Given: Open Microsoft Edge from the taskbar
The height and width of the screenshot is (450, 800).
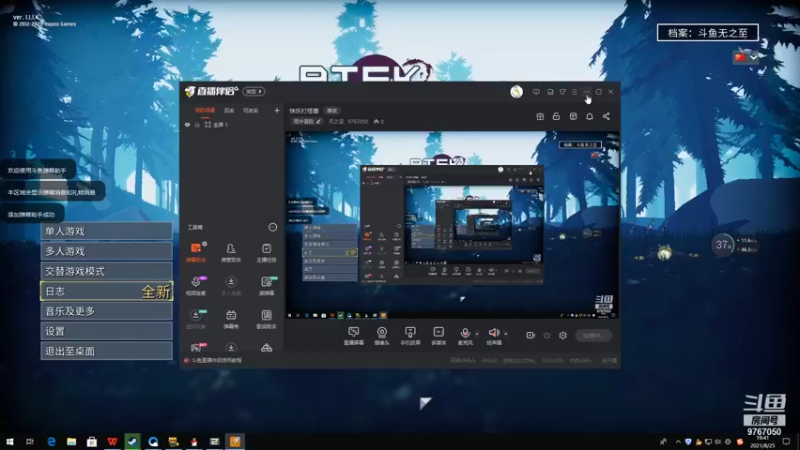Looking at the screenshot, I should pos(51,441).
